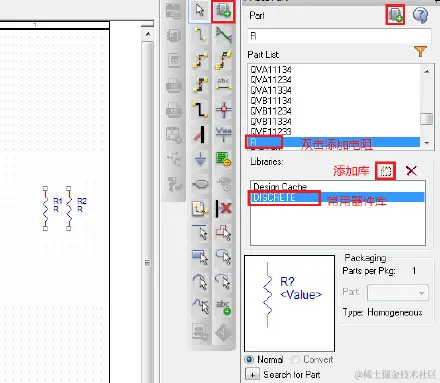Select Design Cache in Libraries list
Viewport: 440px width, 383px height.
pos(280,186)
